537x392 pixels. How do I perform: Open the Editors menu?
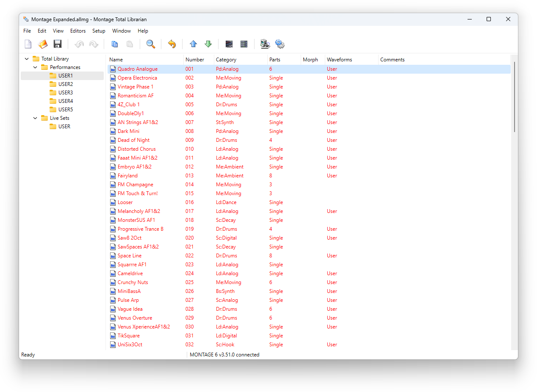[x=78, y=31]
